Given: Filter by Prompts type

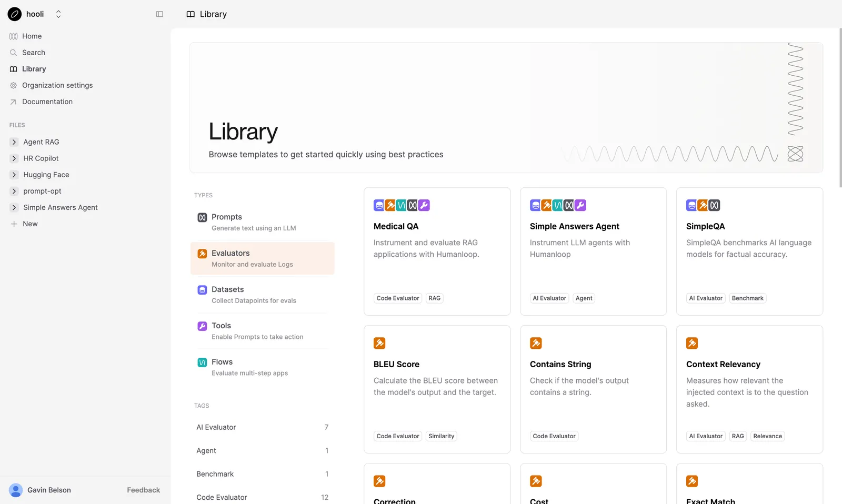Looking at the screenshot, I should (262, 222).
